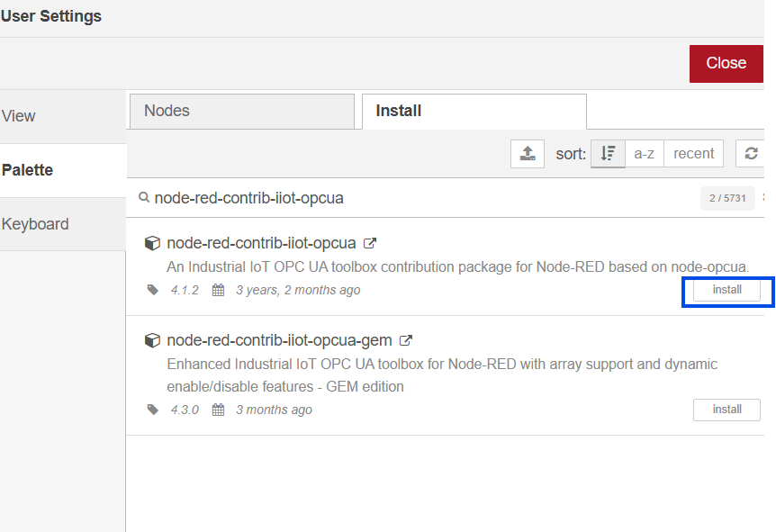Viewport: 776px width, 532px height.
Task: Click the version text 4.1.2
Action: [185, 290]
